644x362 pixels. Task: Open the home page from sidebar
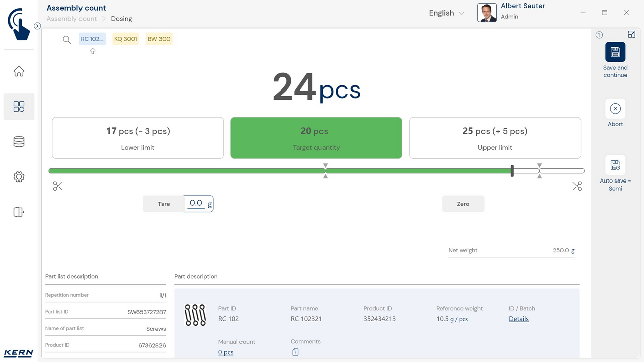19,71
